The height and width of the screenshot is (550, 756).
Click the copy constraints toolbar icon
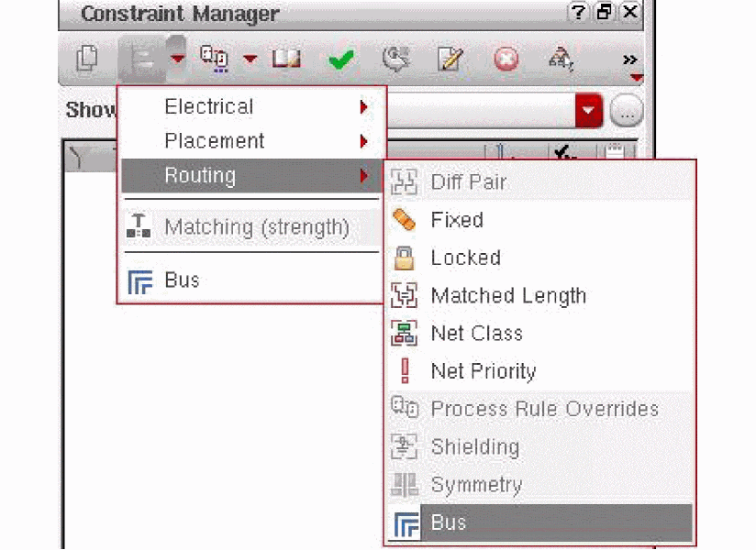pyautogui.click(x=87, y=59)
